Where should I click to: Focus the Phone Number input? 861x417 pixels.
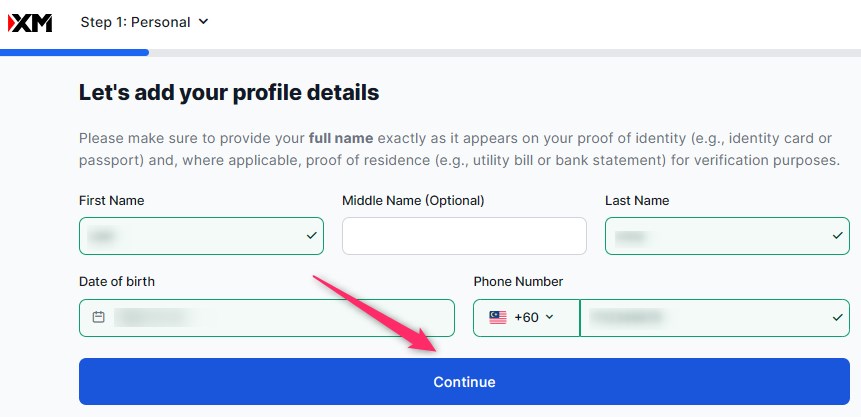pyautogui.click(x=700, y=318)
